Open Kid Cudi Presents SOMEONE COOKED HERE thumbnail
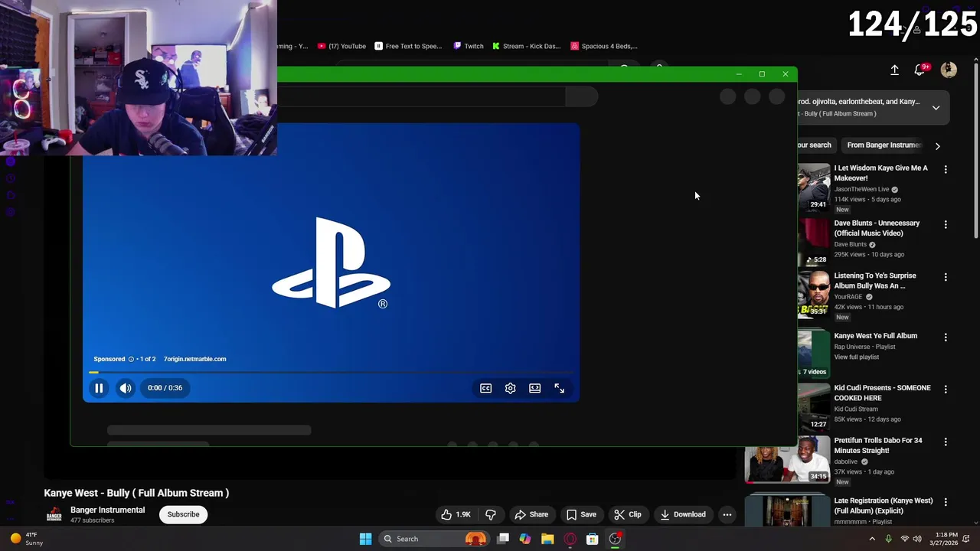The height and width of the screenshot is (551, 980). click(x=814, y=407)
